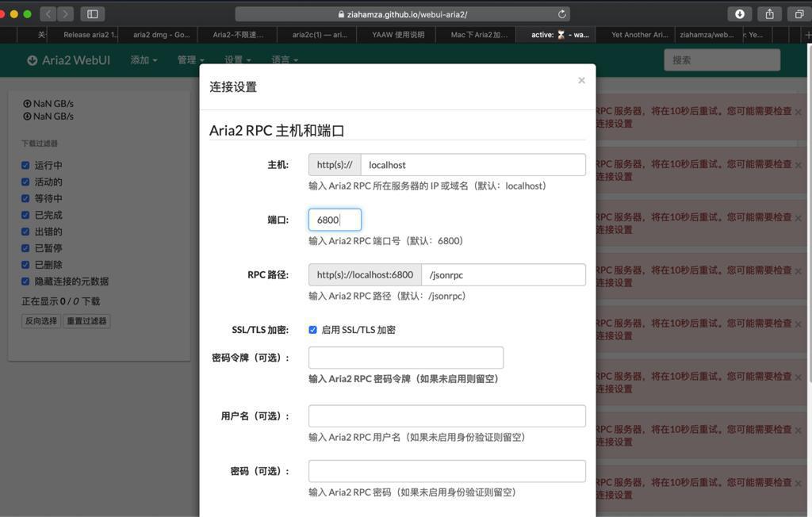
Task: Toggle the 已暂停 filter checkbox
Action: coord(25,248)
